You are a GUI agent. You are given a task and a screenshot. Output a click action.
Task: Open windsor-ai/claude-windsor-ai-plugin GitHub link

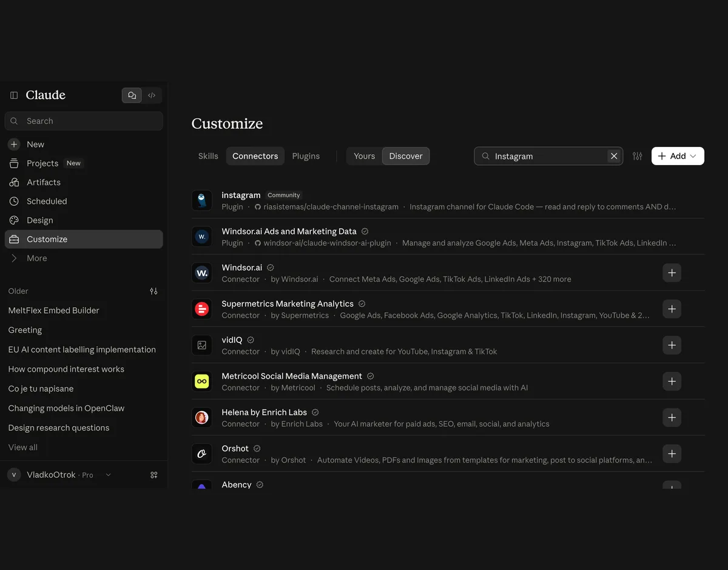tap(323, 243)
